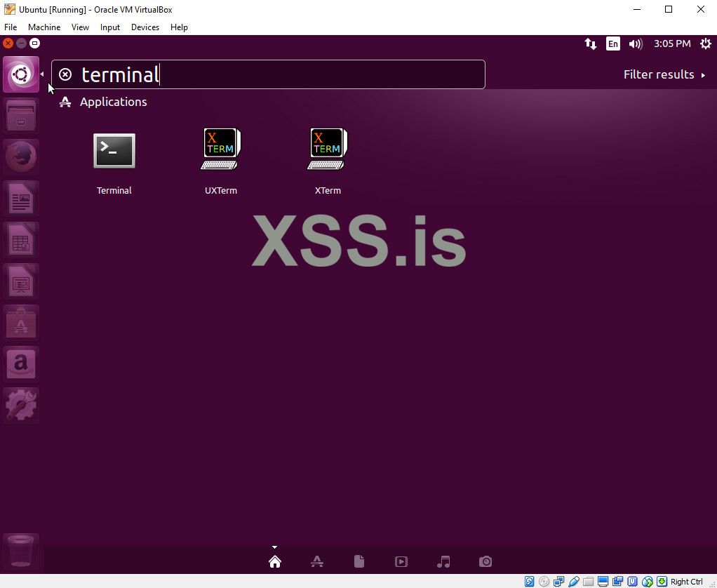Open LibreOffice Calc from launcher
717x588 pixels.
coord(21,239)
